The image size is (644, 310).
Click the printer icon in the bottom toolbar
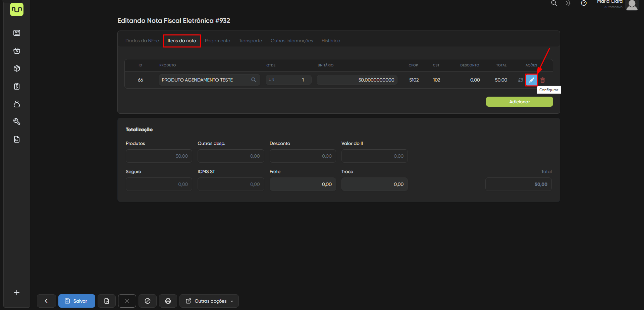168,301
